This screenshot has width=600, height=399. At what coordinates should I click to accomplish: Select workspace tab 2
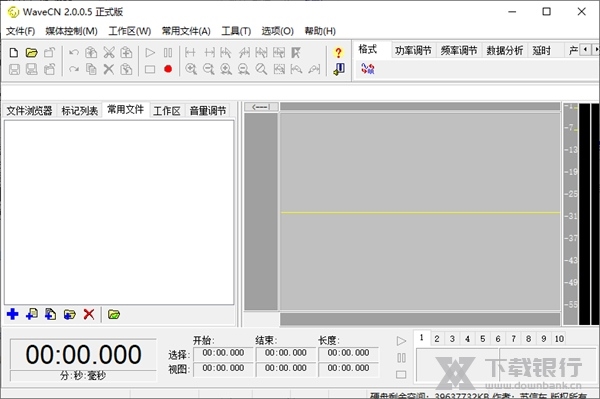pyautogui.click(x=437, y=339)
